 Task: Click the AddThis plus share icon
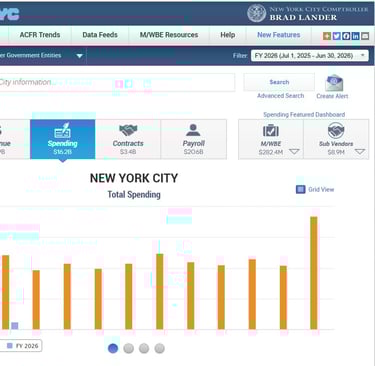click(327, 36)
